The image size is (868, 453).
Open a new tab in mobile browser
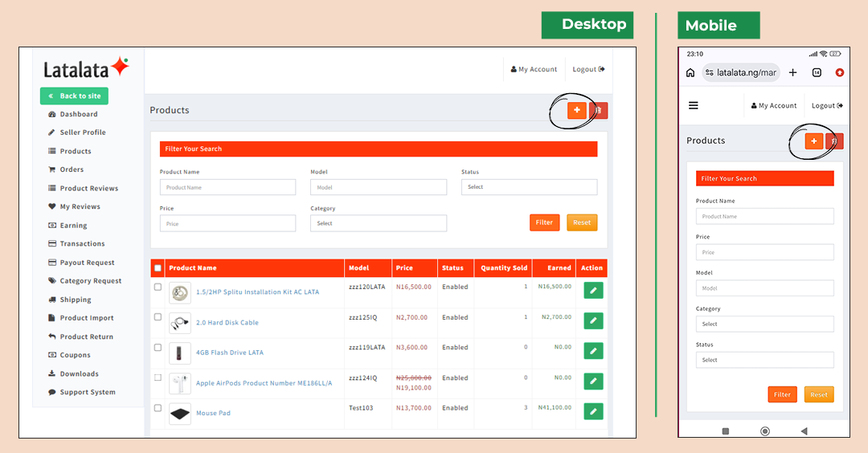pyautogui.click(x=792, y=72)
